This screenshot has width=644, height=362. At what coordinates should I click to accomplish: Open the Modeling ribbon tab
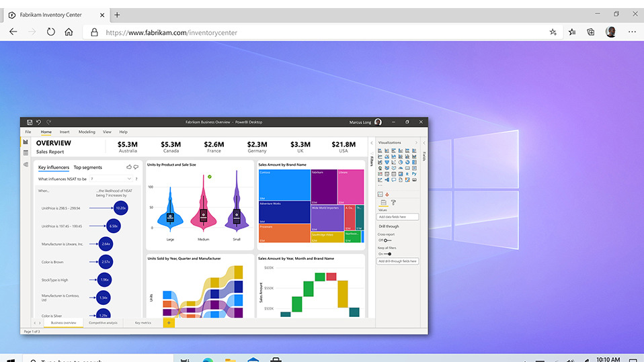coord(87,132)
